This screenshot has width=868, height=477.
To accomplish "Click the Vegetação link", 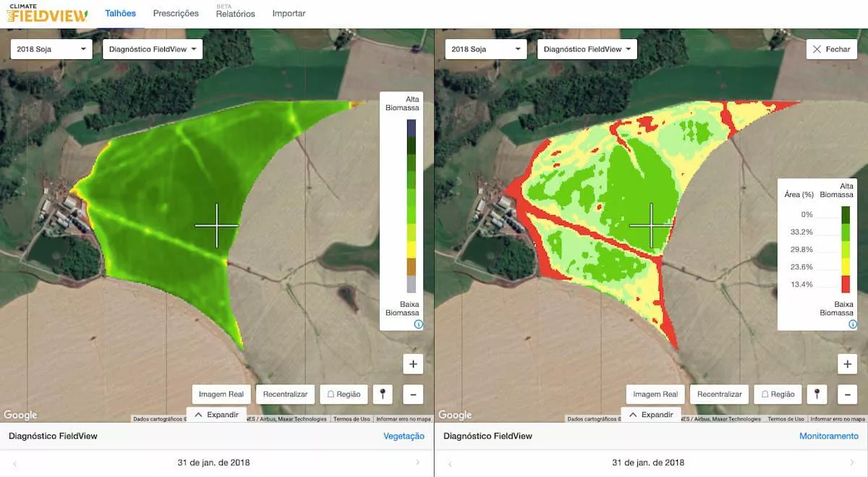I will click(x=404, y=436).
